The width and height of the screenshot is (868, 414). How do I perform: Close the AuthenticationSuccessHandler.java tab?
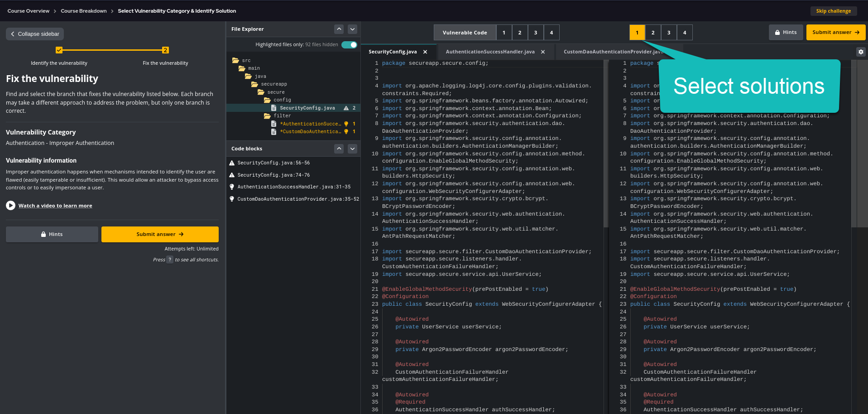[x=543, y=52]
